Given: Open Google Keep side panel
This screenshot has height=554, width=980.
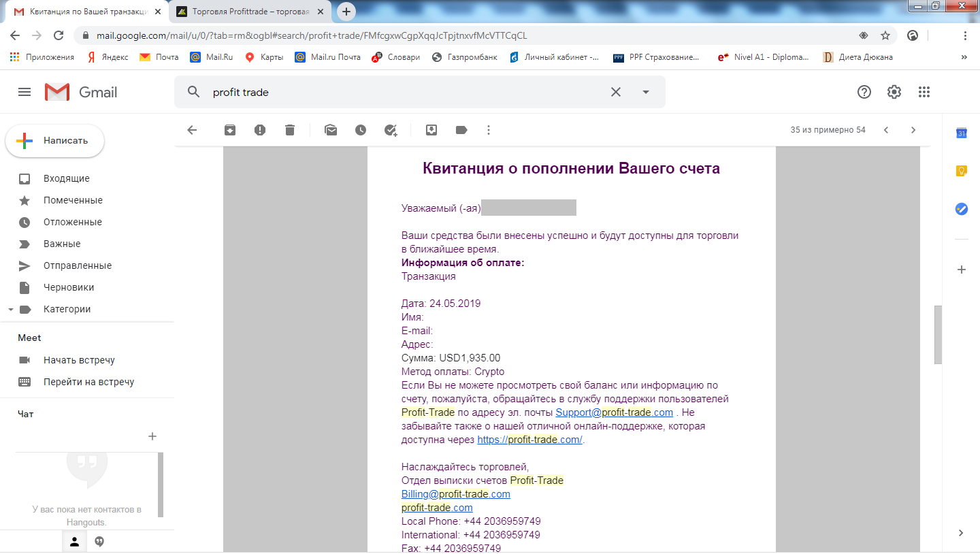Looking at the screenshot, I should click(x=962, y=172).
